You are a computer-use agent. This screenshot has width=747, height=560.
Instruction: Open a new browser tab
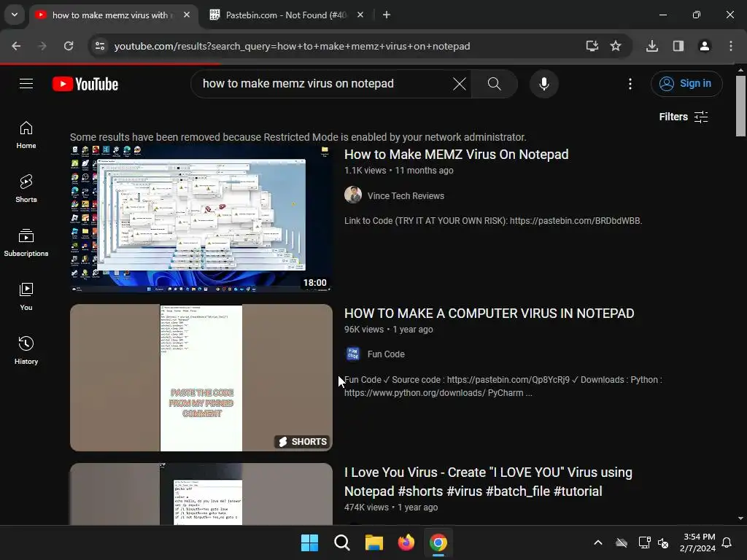click(387, 15)
